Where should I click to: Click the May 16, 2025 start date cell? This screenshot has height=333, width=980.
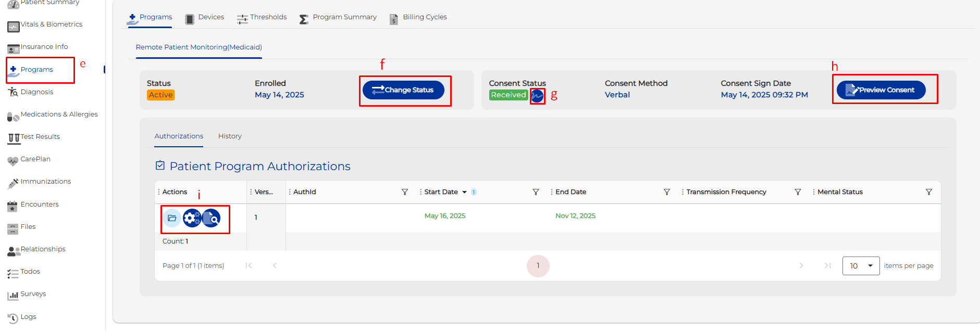[445, 216]
